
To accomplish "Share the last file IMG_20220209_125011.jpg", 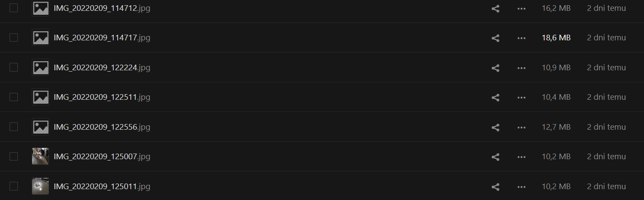I will point(495,187).
